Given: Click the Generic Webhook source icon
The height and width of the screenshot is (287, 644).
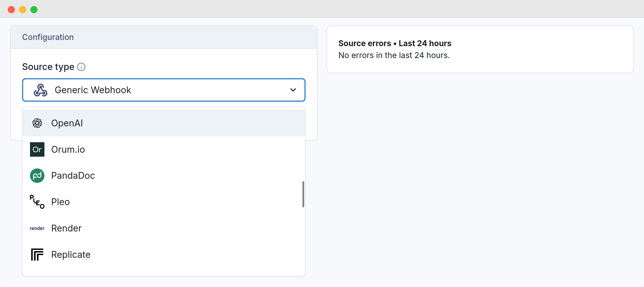Looking at the screenshot, I should pos(40,90).
